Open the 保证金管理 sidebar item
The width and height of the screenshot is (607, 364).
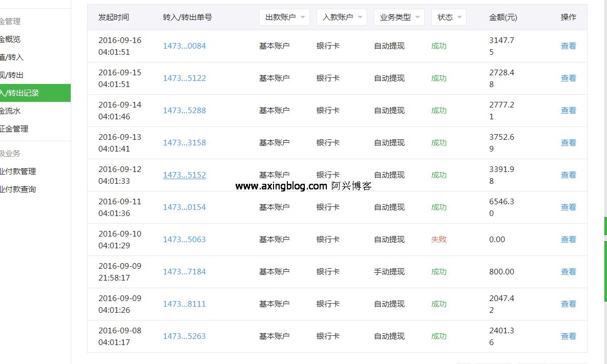coord(14,129)
